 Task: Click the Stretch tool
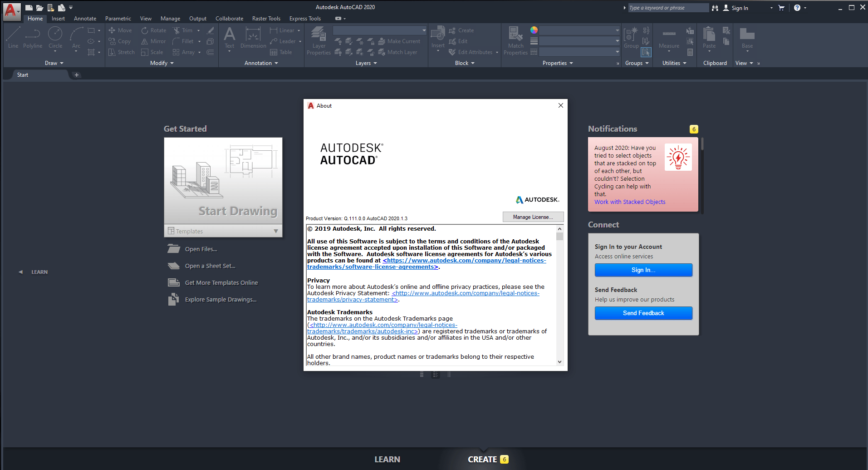tap(122, 52)
